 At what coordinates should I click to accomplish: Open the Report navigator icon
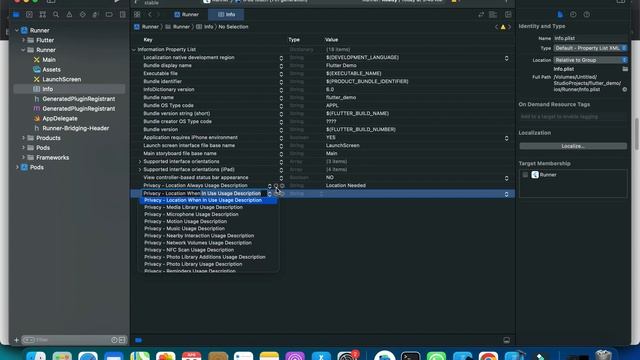pos(122,15)
